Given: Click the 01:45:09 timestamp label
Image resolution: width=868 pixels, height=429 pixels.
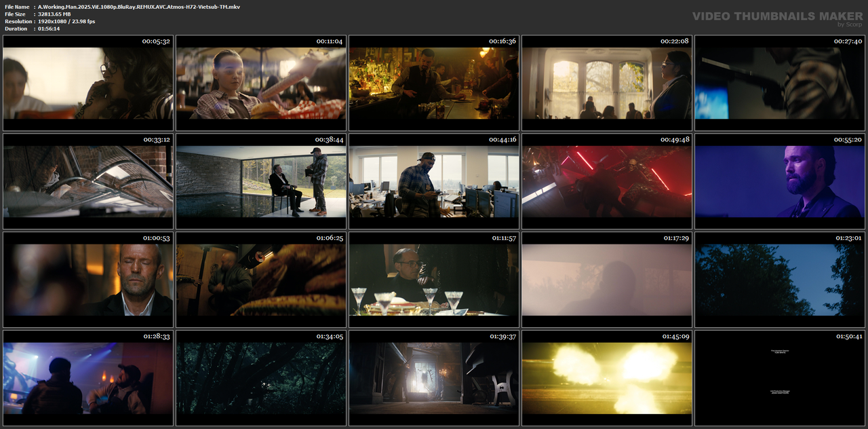Looking at the screenshot, I should click(x=675, y=337).
